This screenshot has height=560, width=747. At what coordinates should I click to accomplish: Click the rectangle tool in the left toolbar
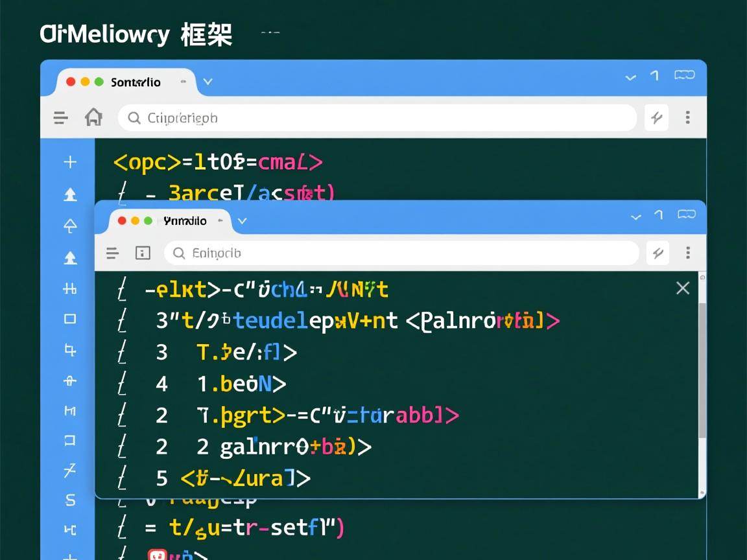[69, 318]
